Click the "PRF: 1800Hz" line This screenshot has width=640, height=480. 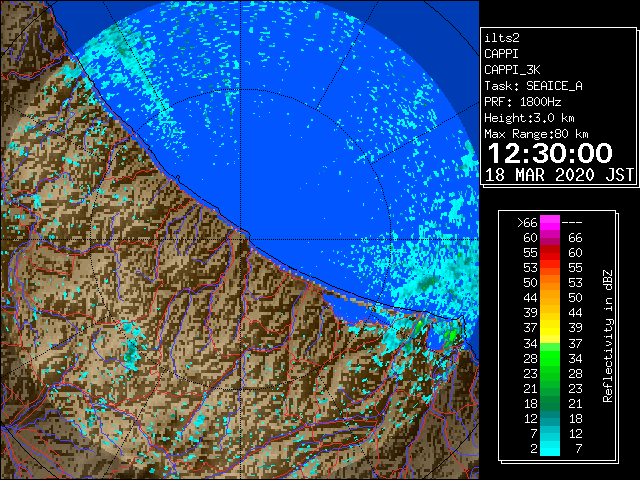[522, 102]
